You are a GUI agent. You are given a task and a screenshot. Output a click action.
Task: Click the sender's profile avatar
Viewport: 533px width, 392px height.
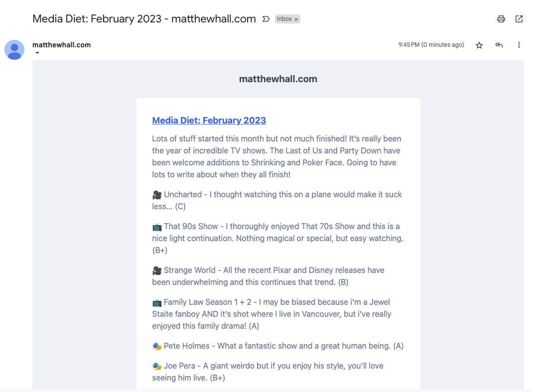[x=14, y=50]
